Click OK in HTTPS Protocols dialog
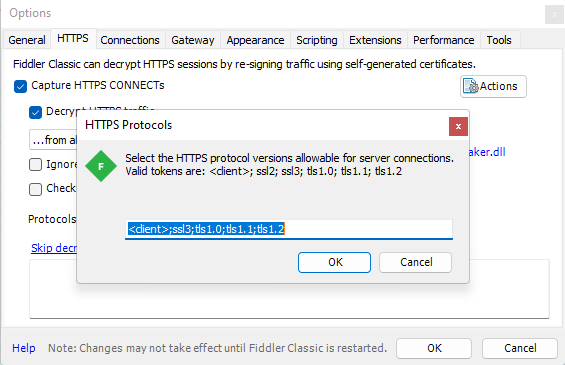The image size is (565, 365). pyautogui.click(x=334, y=262)
